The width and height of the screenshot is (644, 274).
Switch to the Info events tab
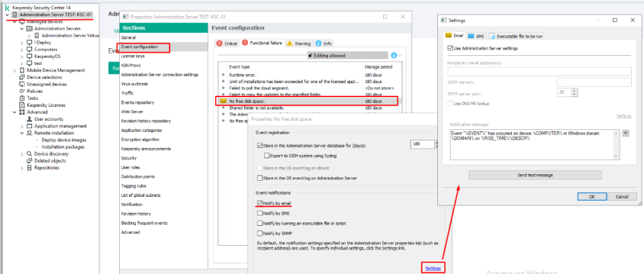(x=324, y=43)
